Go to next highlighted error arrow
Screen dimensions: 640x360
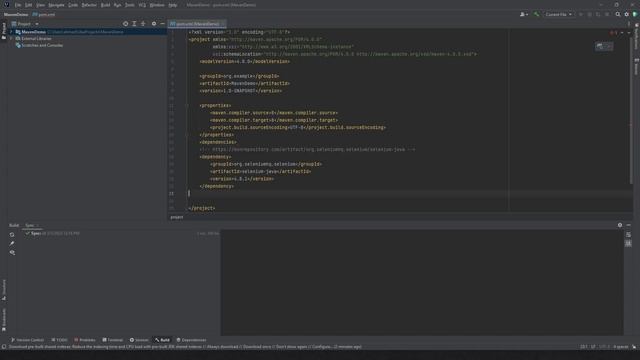coord(629,33)
